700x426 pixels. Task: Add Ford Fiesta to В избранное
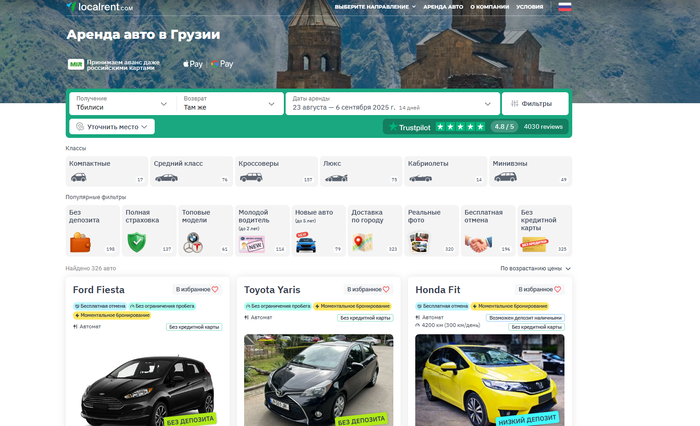(x=197, y=289)
